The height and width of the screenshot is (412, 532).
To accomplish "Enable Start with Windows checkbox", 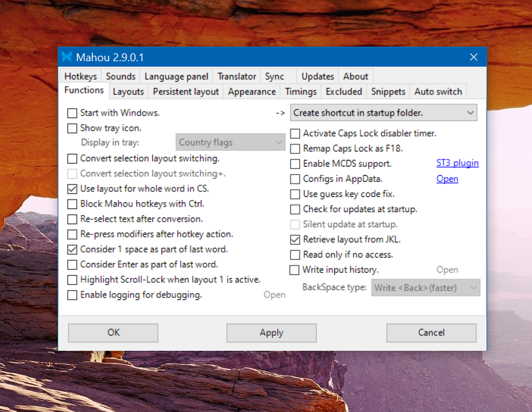I will pyautogui.click(x=72, y=113).
